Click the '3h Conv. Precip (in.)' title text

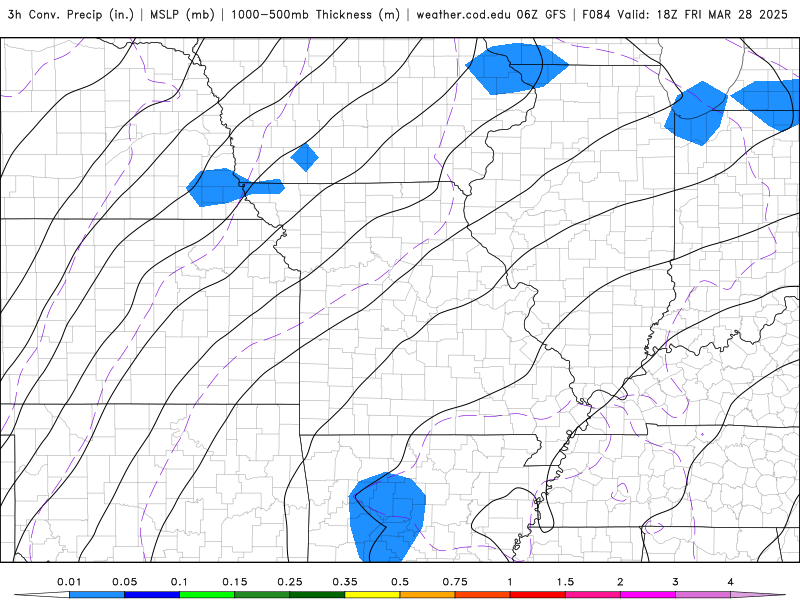pos(70,14)
